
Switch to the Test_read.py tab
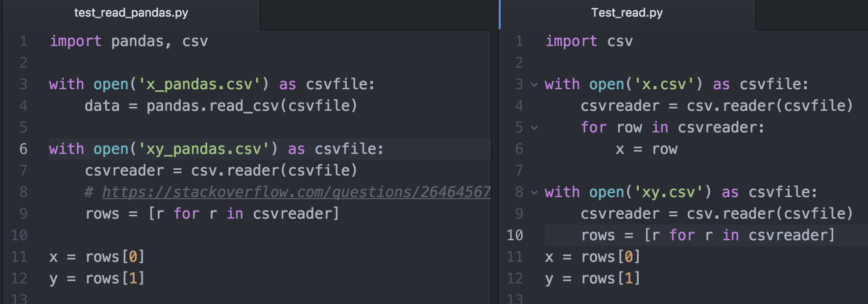pyautogui.click(x=627, y=13)
